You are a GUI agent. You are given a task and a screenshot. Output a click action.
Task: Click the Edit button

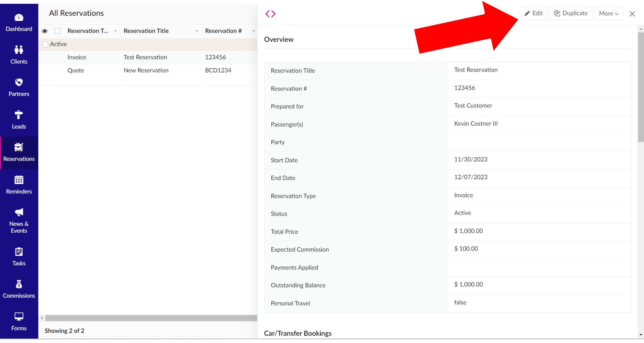(533, 13)
